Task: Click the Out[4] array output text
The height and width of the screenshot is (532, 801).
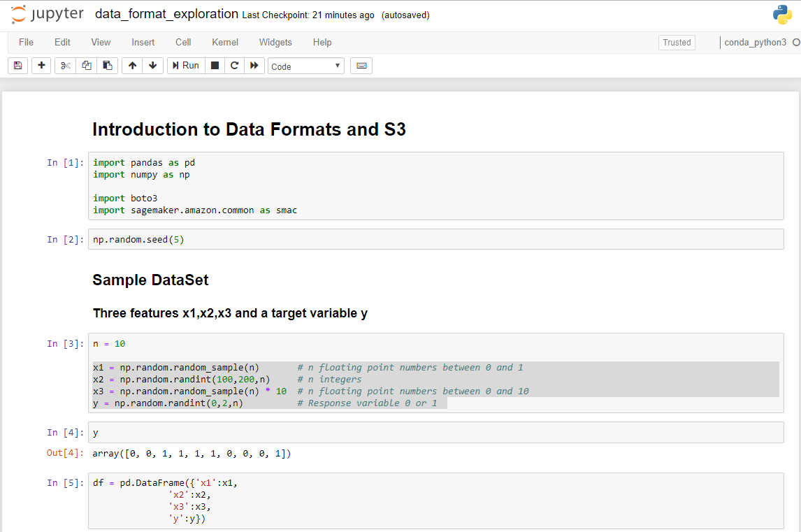Action: pyautogui.click(x=192, y=453)
